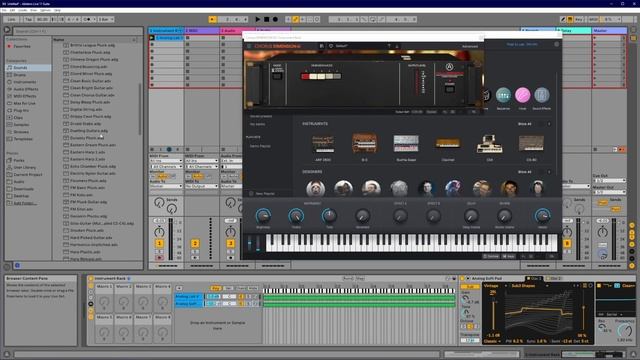The width and height of the screenshot is (640, 360).
Task: Select the Sound Effects type icon
Action: [x=542, y=95]
